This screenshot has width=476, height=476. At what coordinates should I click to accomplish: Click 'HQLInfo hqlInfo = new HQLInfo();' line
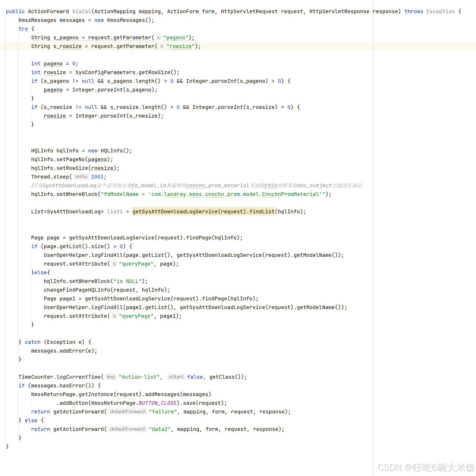tap(81, 151)
